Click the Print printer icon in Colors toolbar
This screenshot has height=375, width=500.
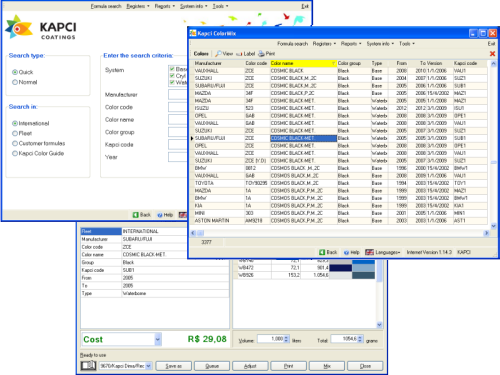pyautogui.click(x=261, y=54)
